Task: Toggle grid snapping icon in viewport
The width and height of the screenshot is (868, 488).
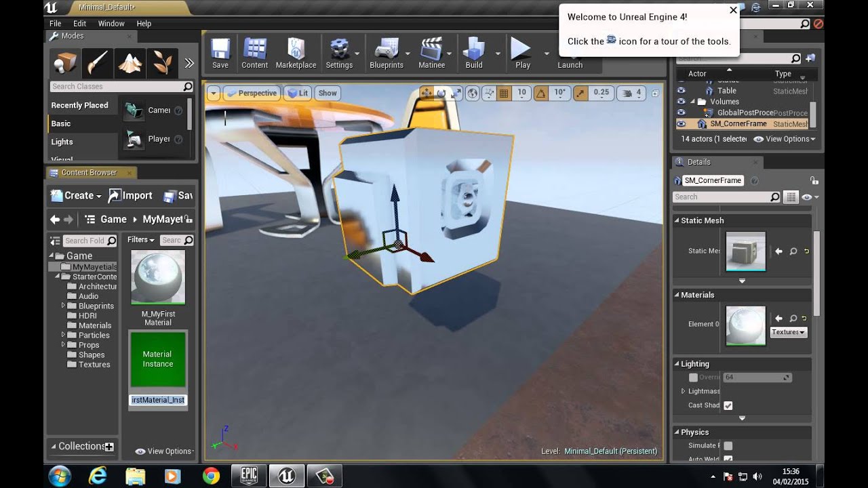Action: click(x=504, y=93)
